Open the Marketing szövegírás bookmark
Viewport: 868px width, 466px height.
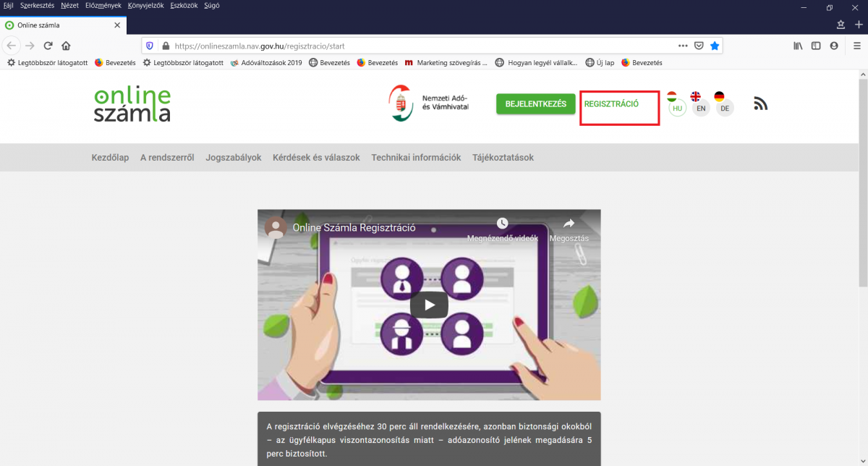click(446, 63)
